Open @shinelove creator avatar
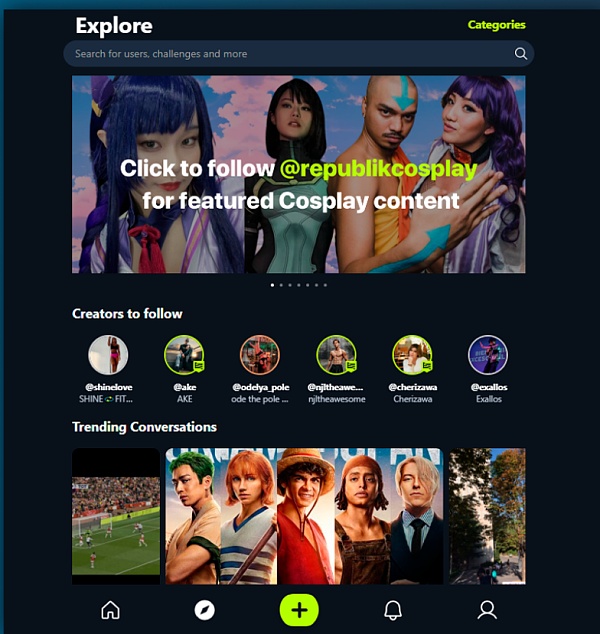This screenshot has width=600, height=634. [108, 355]
